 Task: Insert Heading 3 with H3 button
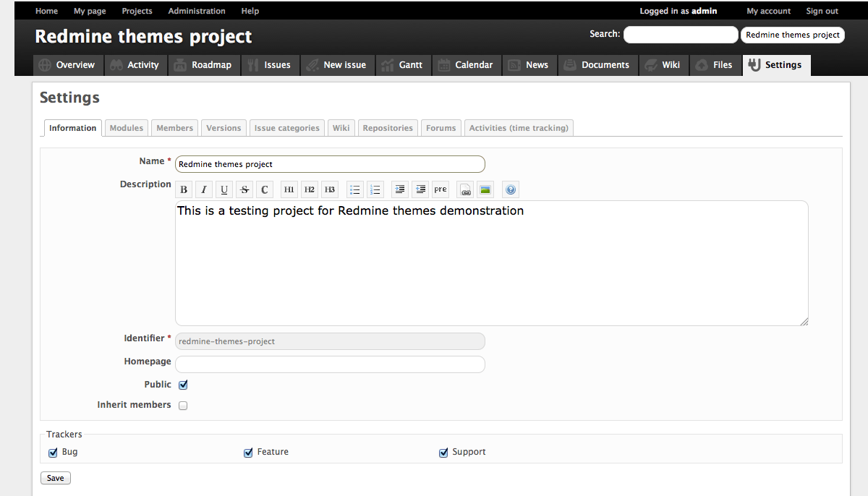click(330, 189)
